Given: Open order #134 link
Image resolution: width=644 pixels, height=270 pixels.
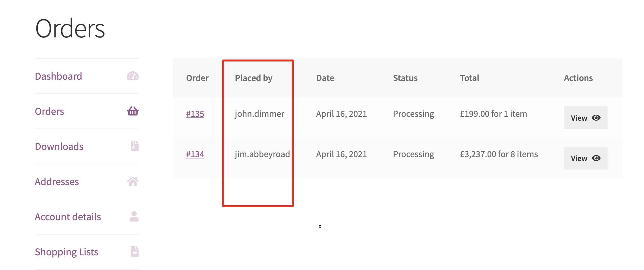Looking at the screenshot, I should point(195,155).
